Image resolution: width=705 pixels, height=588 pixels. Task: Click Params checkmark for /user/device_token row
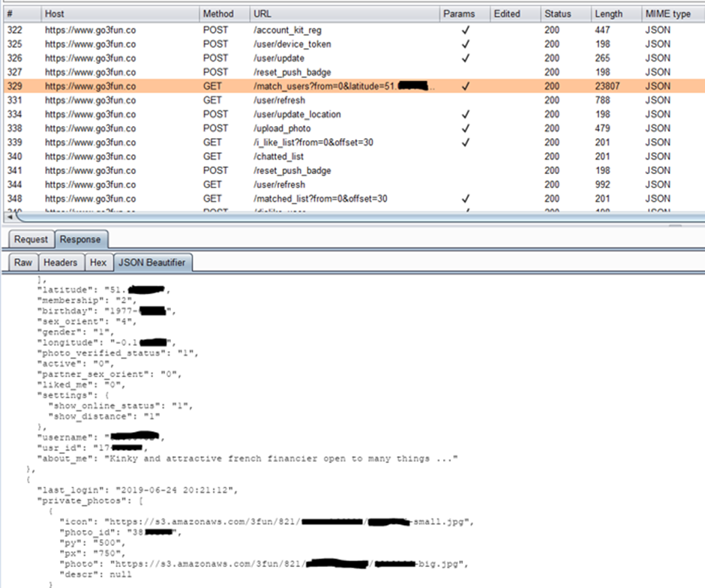tap(465, 44)
